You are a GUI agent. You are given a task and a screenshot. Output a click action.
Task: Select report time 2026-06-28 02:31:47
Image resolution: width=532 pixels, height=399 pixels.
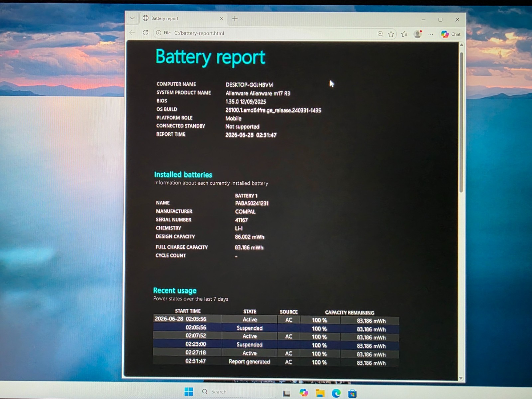pos(251,135)
